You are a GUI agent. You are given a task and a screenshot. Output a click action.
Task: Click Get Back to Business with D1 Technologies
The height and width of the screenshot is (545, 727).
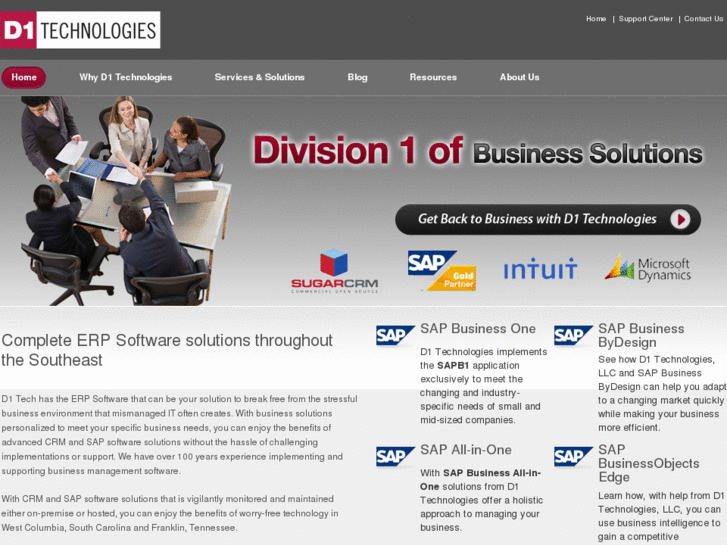(x=548, y=219)
